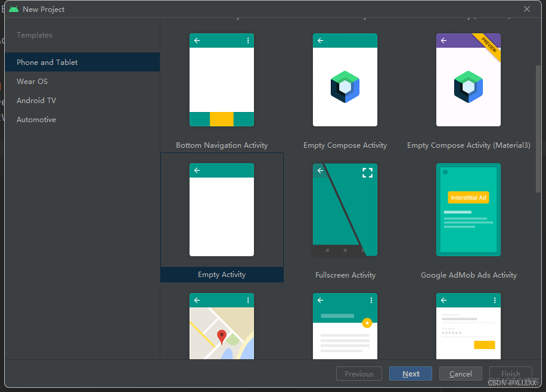546x392 pixels.
Task: Select the map activity template thumbnail
Action: coord(222,326)
